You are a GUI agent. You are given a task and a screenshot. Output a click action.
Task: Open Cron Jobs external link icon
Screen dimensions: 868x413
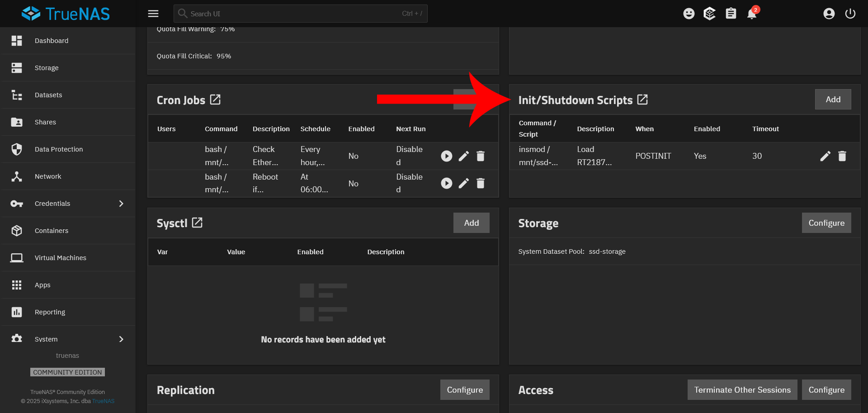[215, 100]
